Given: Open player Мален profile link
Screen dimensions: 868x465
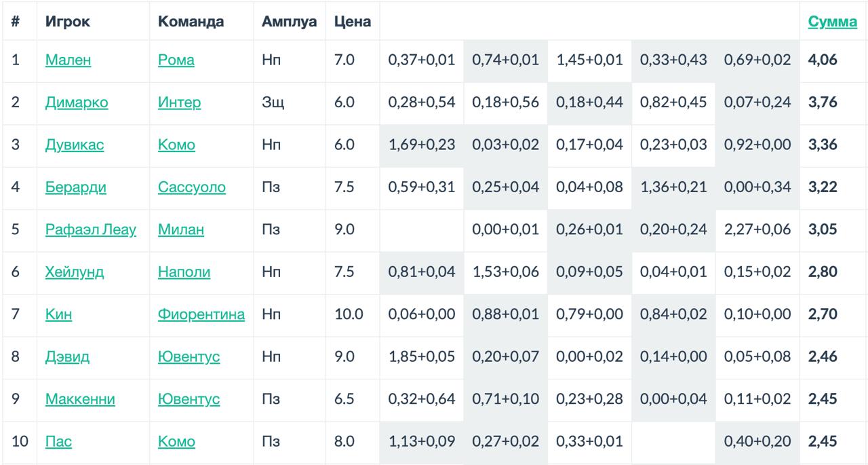Looking at the screenshot, I should (68, 60).
